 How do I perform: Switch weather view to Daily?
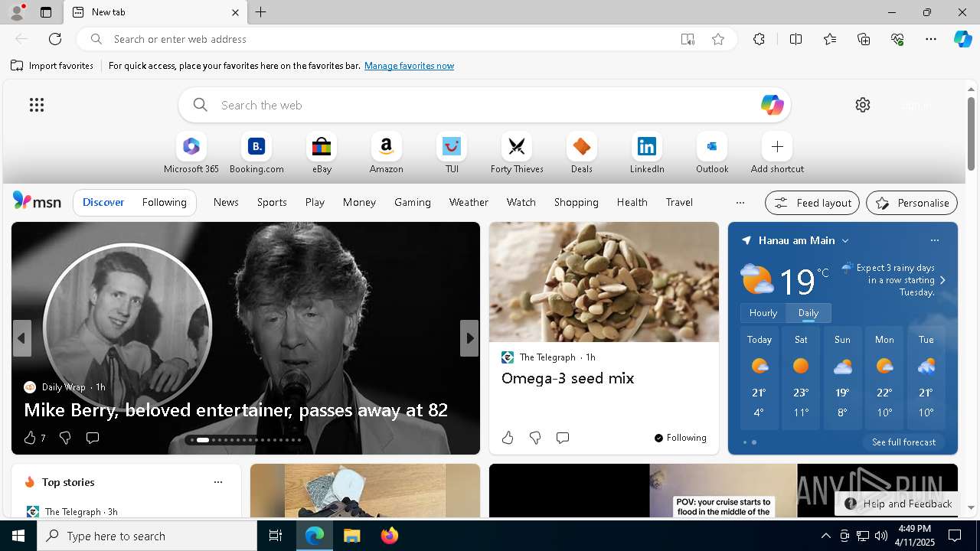808,313
